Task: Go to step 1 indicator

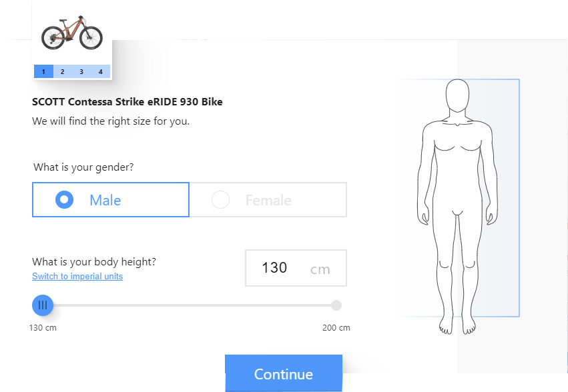Action: (x=43, y=72)
